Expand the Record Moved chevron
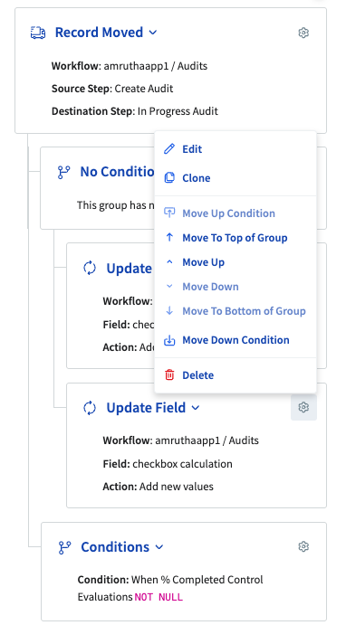Screen dimensions: 346x644 click(153, 33)
